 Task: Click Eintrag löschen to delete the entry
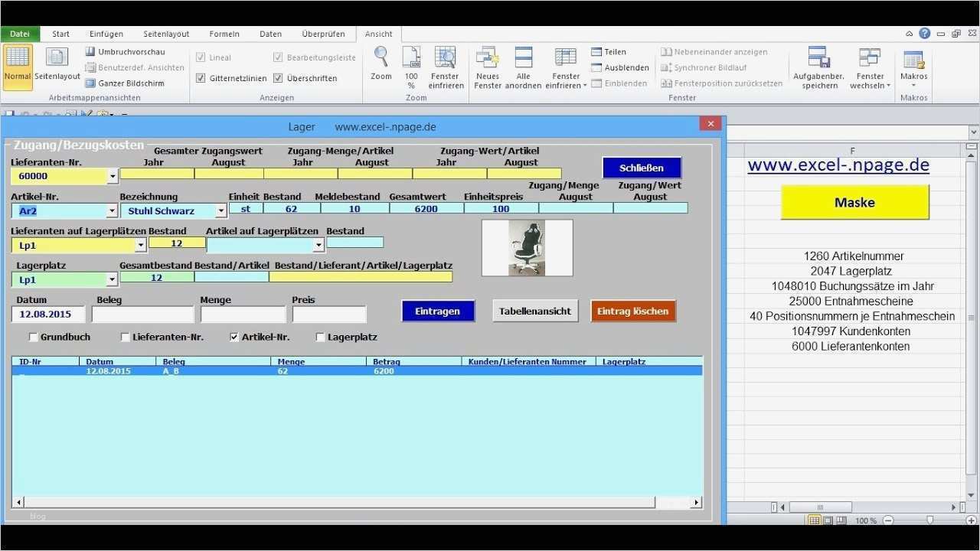click(x=633, y=311)
